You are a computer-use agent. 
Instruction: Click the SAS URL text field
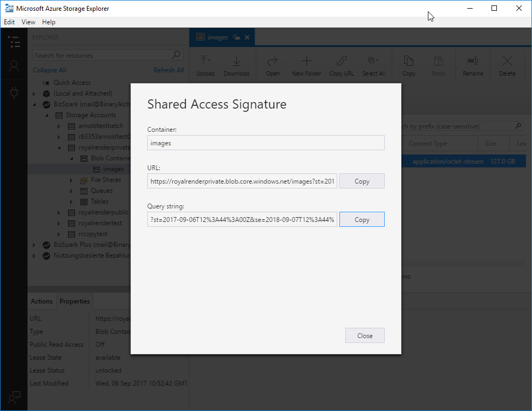coord(242,181)
